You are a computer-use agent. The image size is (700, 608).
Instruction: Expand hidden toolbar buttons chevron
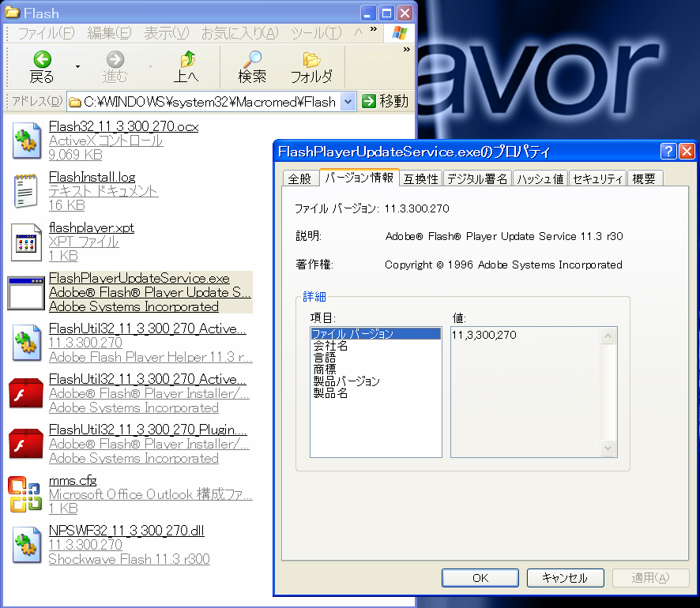point(407,49)
